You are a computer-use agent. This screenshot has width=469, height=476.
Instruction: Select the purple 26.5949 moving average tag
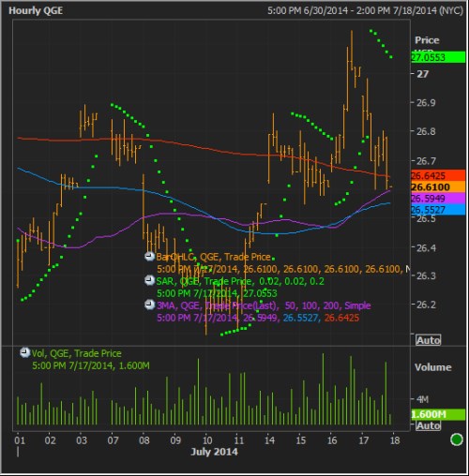tap(438, 198)
